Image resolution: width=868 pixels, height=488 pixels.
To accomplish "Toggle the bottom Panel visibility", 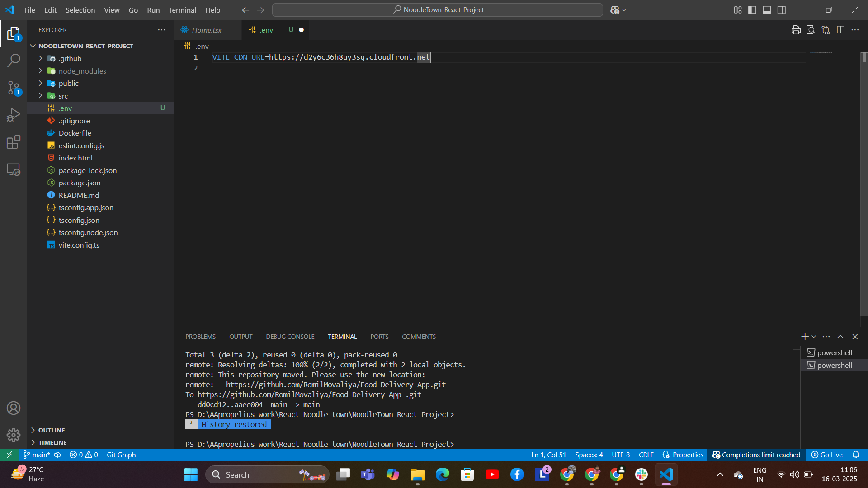I will 767,10.
